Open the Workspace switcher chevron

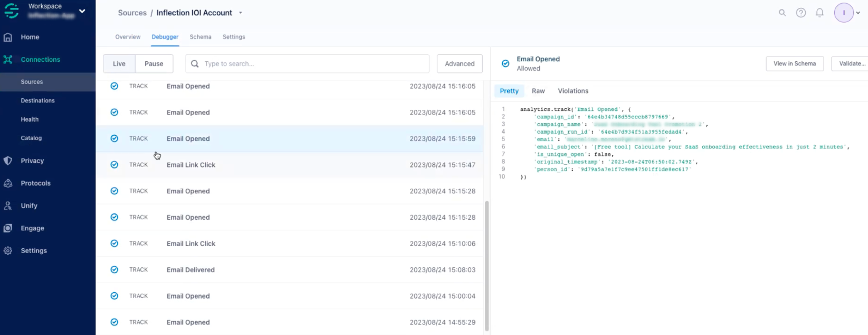click(x=82, y=11)
